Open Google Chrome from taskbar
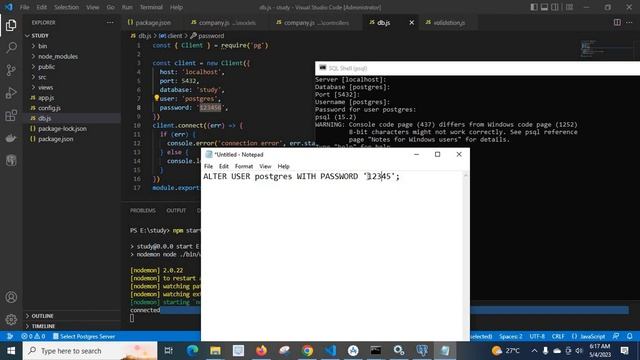640x360 pixels. [307, 351]
